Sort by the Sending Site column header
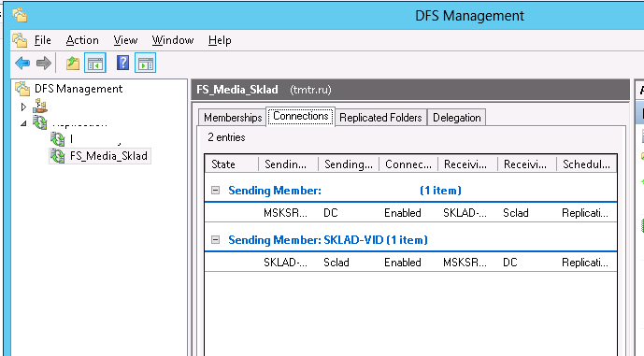Image resolution: width=644 pixels, height=356 pixels. [349, 164]
